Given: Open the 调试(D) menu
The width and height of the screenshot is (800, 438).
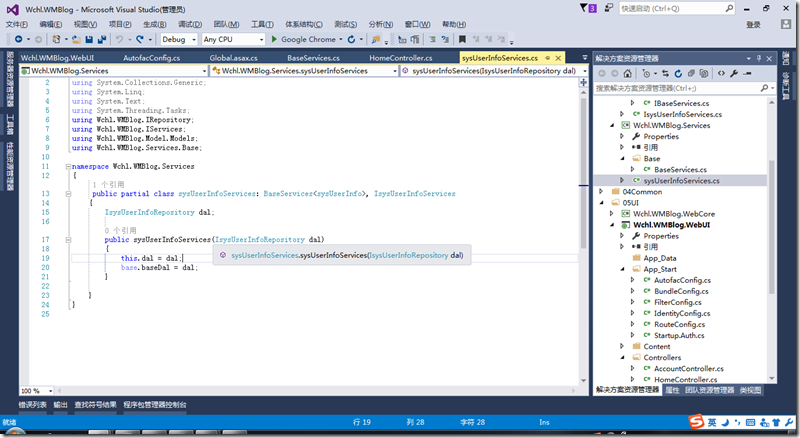Looking at the screenshot, I should click(190, 25).
